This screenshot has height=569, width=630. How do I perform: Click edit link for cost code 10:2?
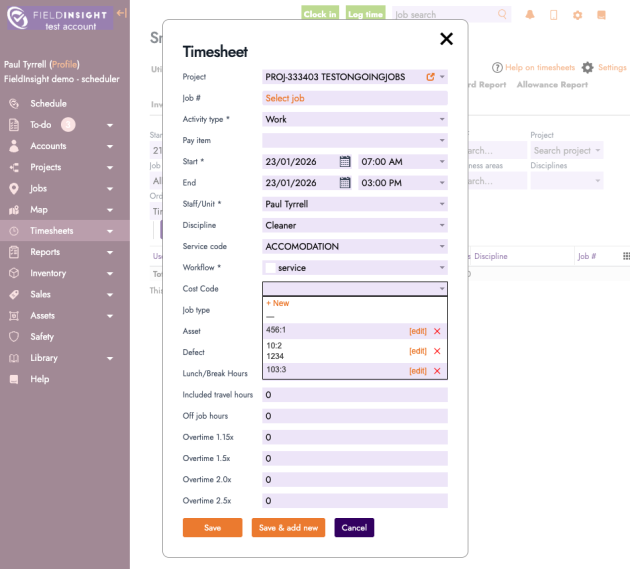point(417,351)
